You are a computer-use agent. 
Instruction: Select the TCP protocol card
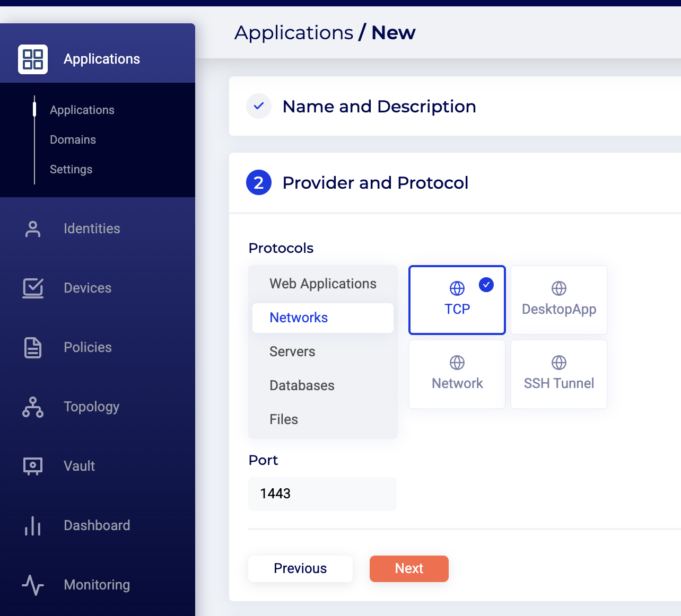pyautogui.click(x=457, y=300)
